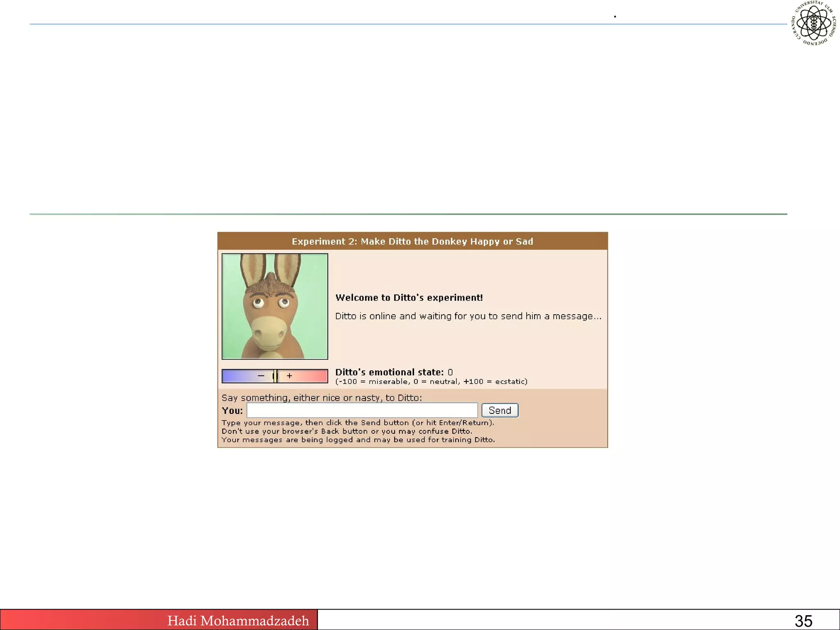Viewport: 840px width, 630px height.
Task: Click the Experiment 2 title bar text
Action: [412, 242]
